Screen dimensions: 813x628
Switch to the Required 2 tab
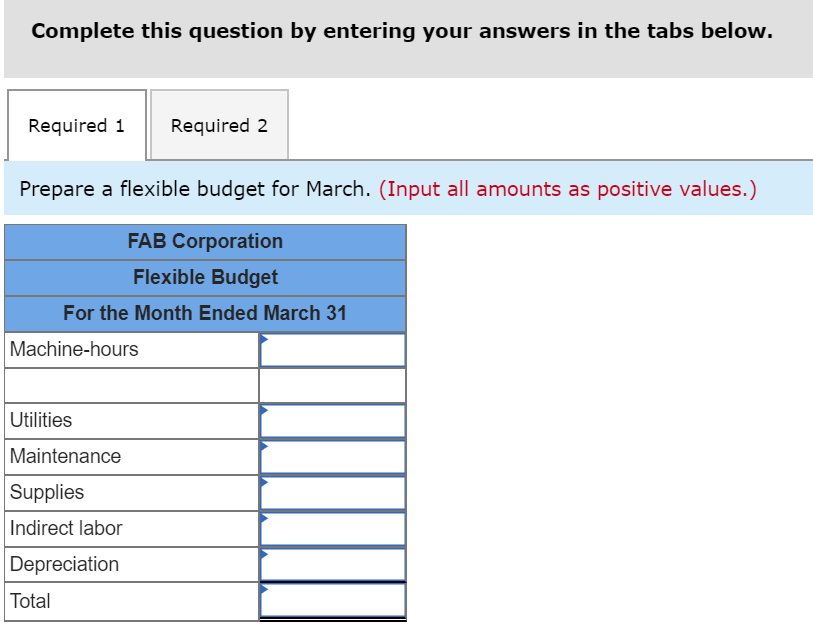pyautogui.click(x=218, y=125)
